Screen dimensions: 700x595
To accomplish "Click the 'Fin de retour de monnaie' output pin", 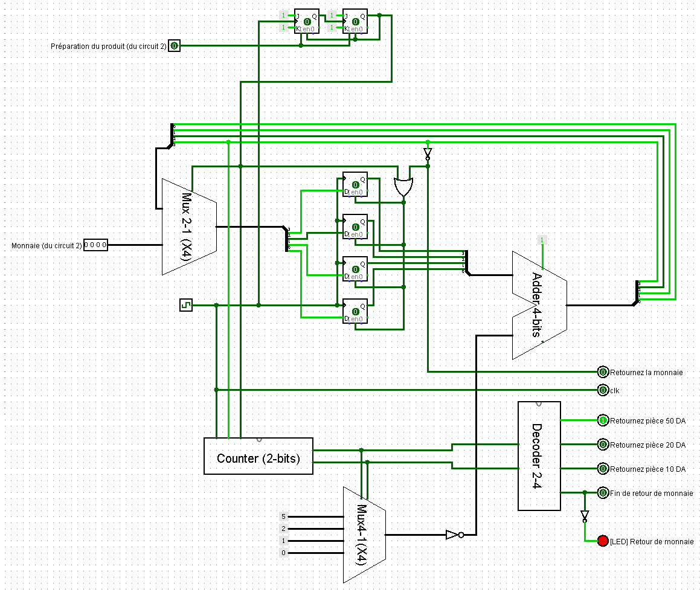I will tap(602, 493).
